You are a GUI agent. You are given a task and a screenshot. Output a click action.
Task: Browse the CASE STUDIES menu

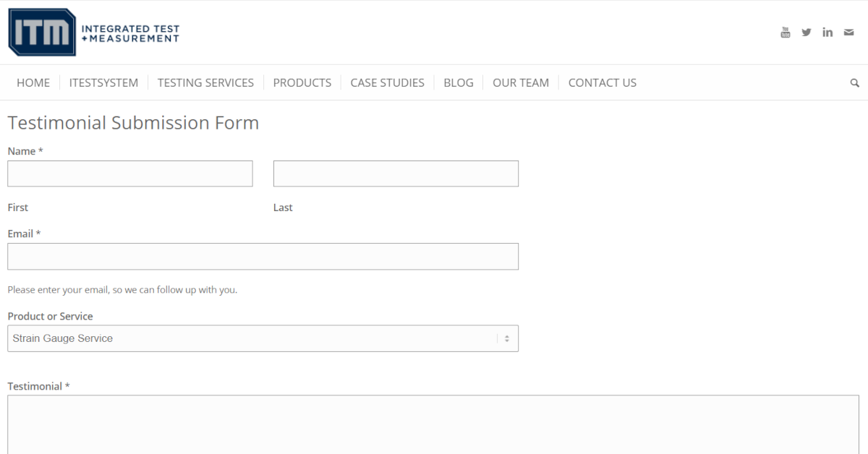click(x=387, y=82)
